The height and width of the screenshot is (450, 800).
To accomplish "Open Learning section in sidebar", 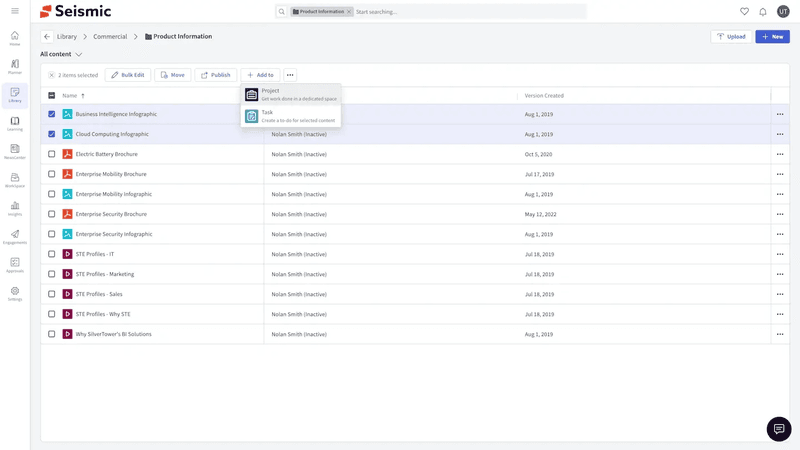I will 15,123.
